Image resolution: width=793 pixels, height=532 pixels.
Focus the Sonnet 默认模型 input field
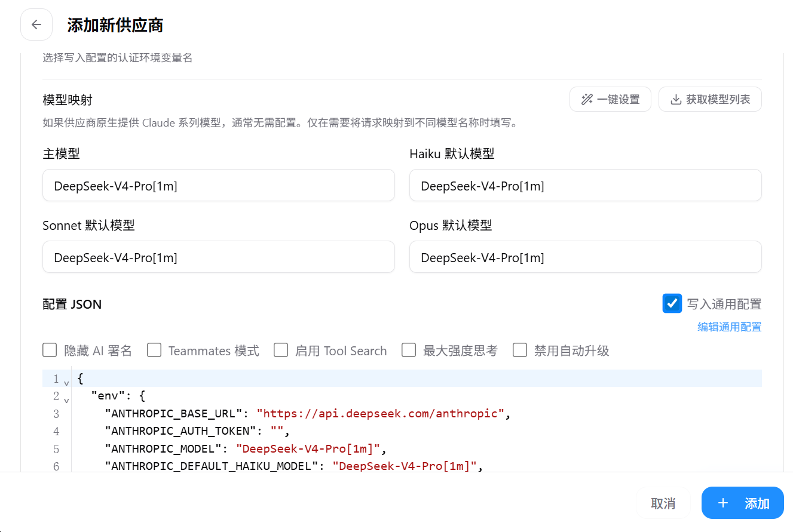[219, 257]
